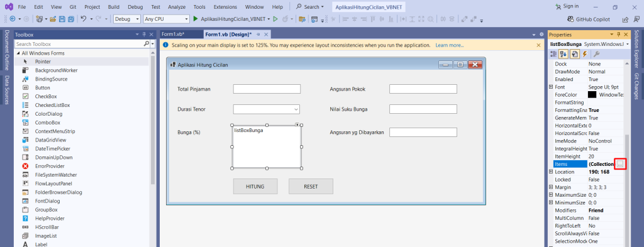This screenshot has height=247, width=644.
Task: Click the Find in Files folder icon
Action: pos(302,19)
